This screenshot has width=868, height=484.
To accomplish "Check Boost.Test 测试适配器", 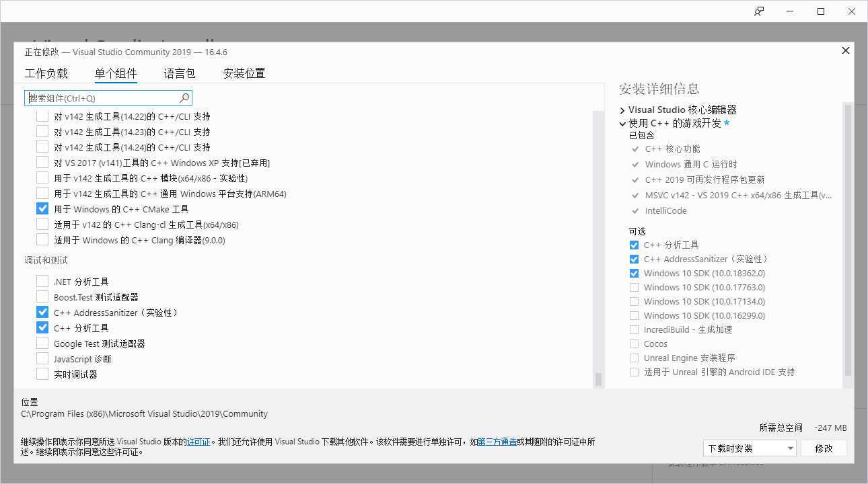I will click(x=42, y=297).
